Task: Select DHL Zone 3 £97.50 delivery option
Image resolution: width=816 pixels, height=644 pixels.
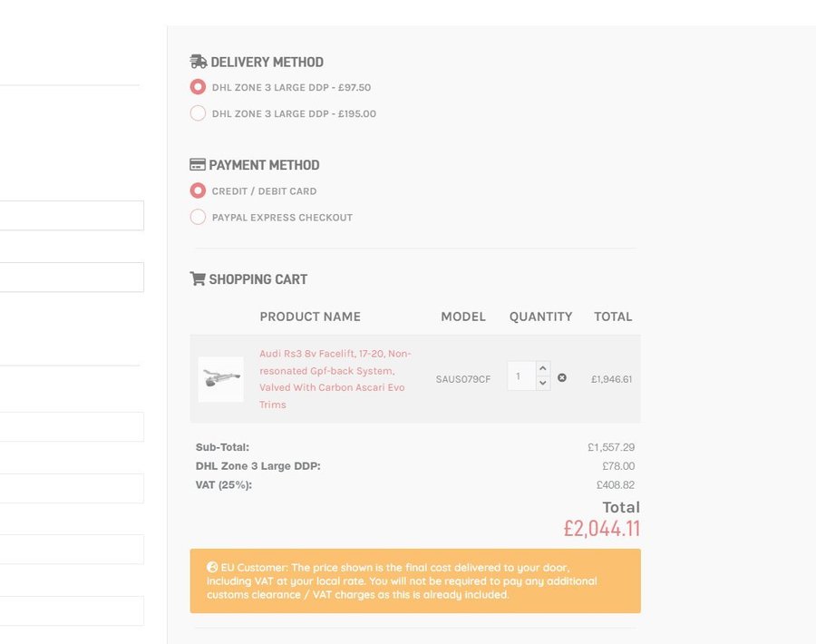Action: tap(198, 87)
